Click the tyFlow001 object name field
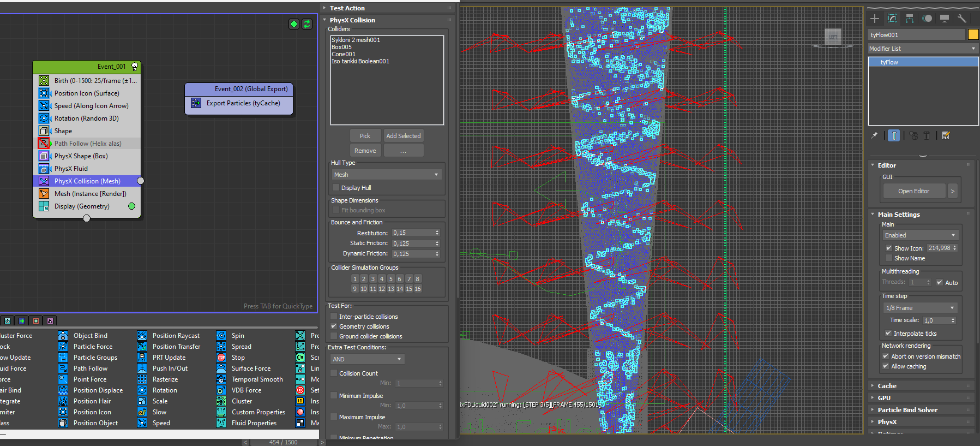The width and height of the screenshot is (980, 446). [x=916, y=34]
